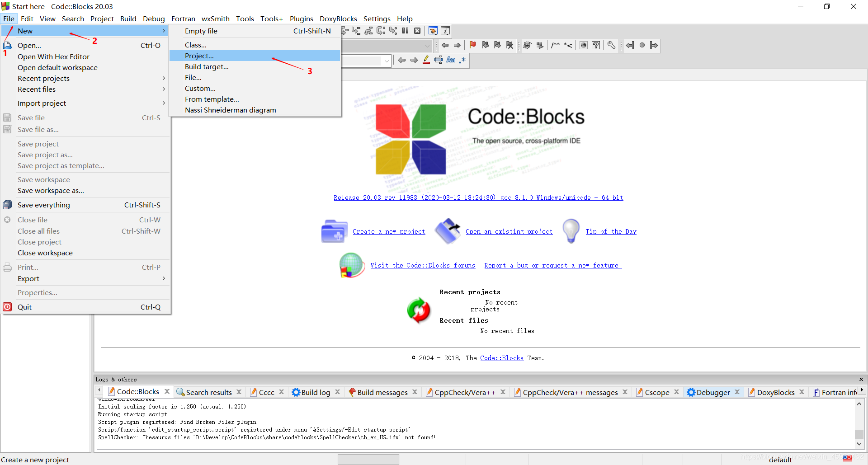This screenshot has height=465, width=868.
Task: Click the Break debugger pause icon
Action: pyautogui.click(x=405, y=31)
